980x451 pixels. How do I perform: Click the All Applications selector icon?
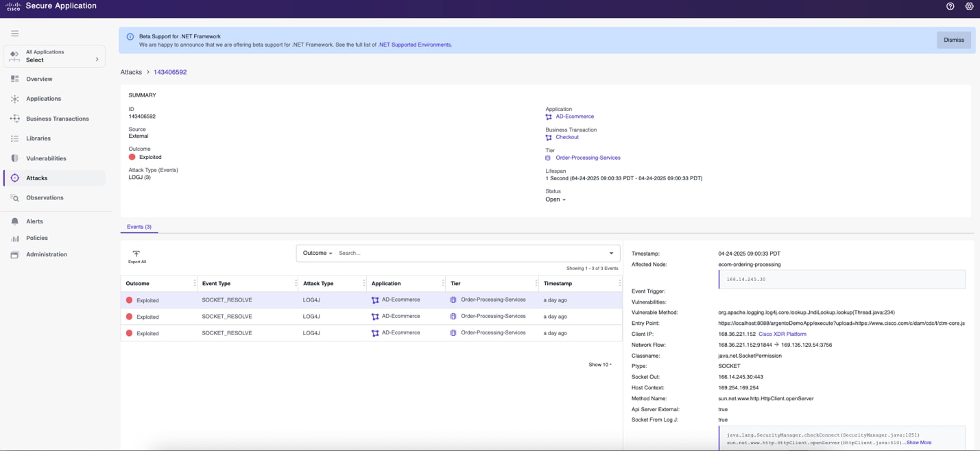[x=14, y=56]
